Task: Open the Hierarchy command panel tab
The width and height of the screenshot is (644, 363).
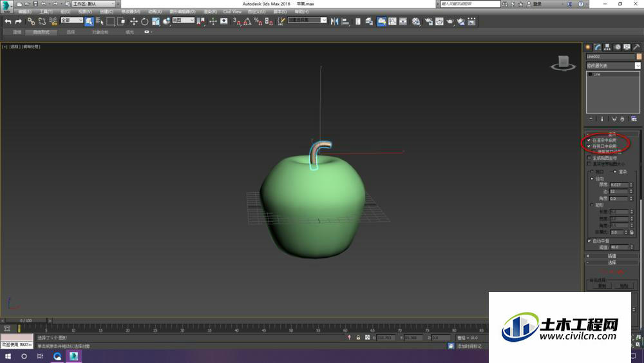Action: tap(607, 47)
